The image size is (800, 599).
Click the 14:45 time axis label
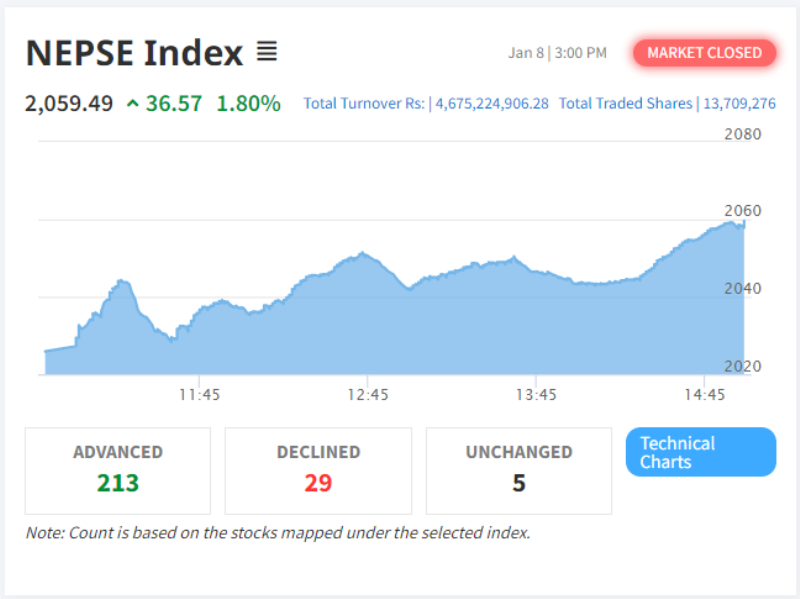[x=705, y=394]
